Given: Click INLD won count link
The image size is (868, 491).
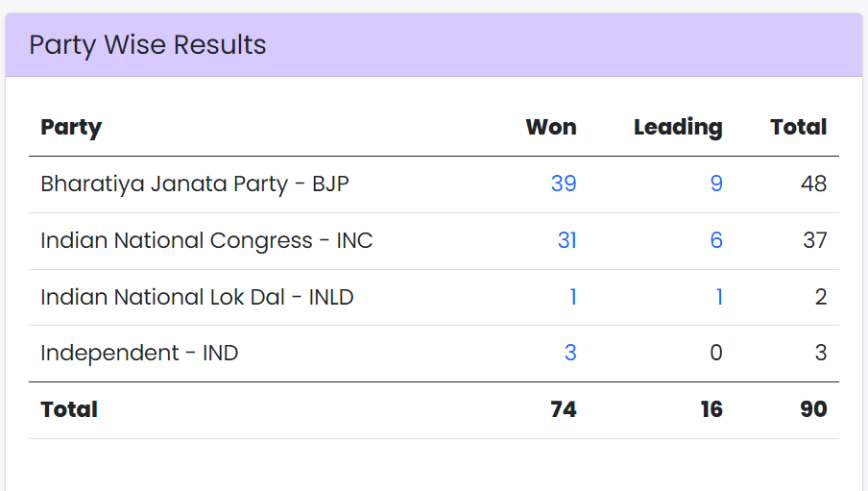Looking at the screenshot, I should click(573, 297).
